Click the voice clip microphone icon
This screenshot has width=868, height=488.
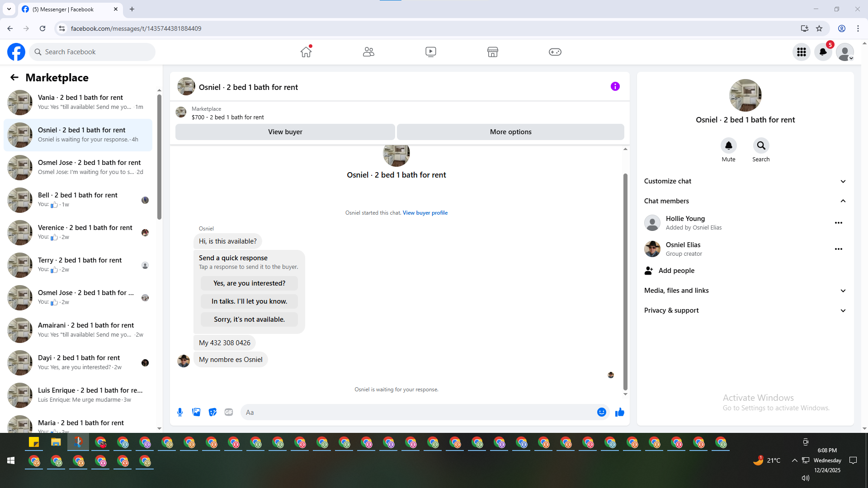click(180, 412)
